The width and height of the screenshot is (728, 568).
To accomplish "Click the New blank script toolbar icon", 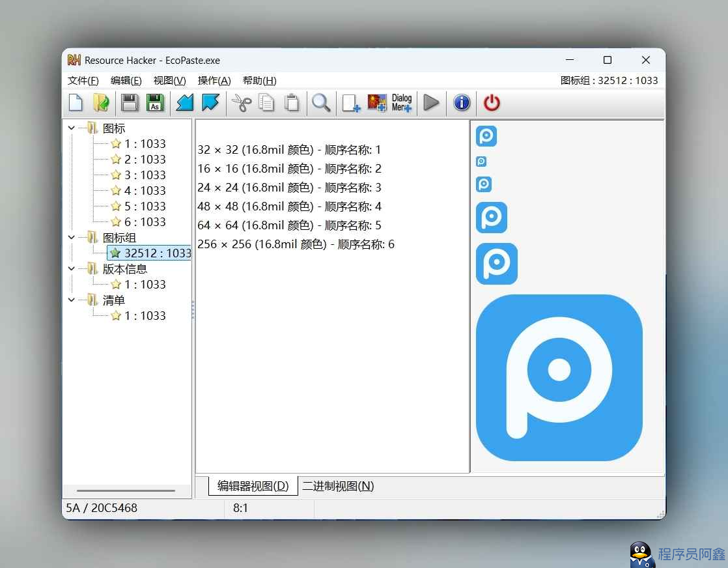I will 76,103.
